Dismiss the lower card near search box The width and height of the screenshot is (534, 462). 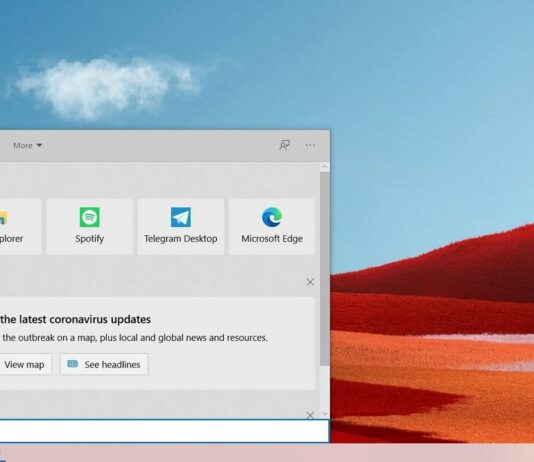coord(310,415)
